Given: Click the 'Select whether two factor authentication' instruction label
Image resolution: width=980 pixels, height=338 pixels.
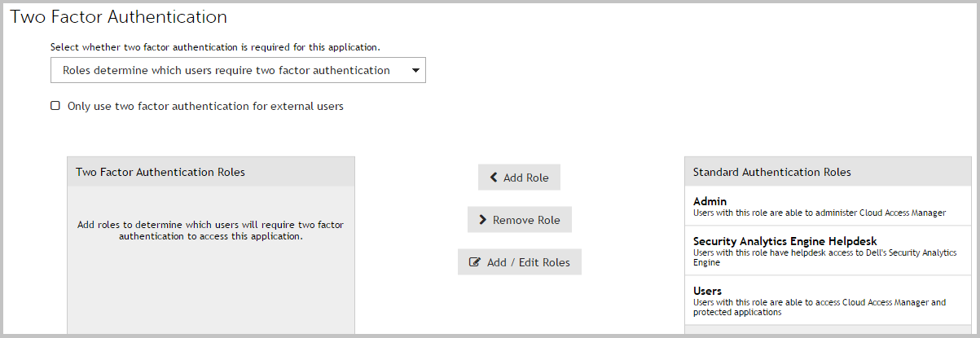Looking at the screenshot, I should [215, 47].
